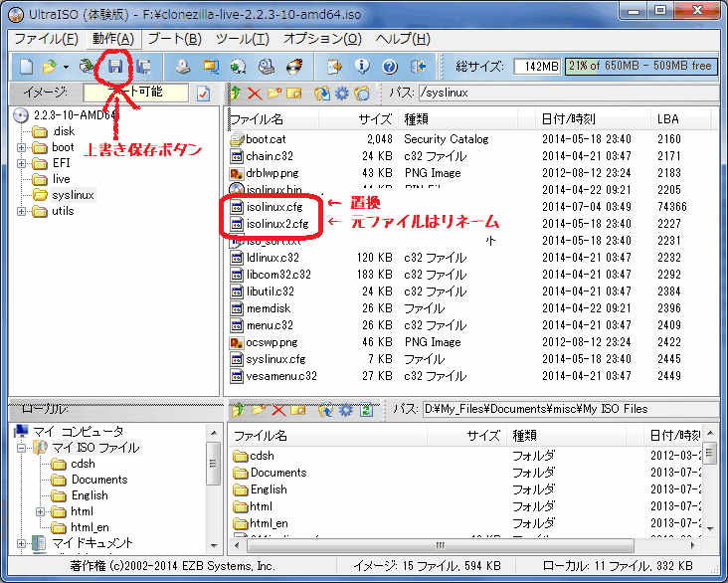Click the Save As icon
The image size is (728, 583).
143,67
